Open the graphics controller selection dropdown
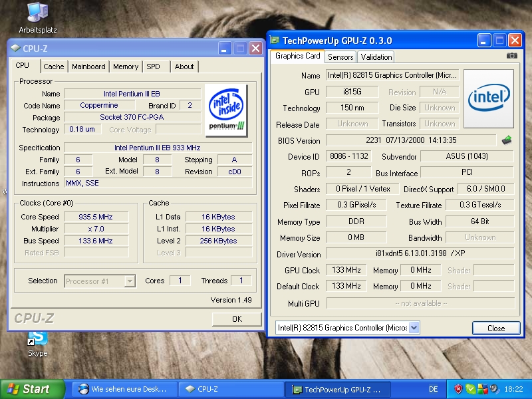The image size is (532, 399). (414, 328)
